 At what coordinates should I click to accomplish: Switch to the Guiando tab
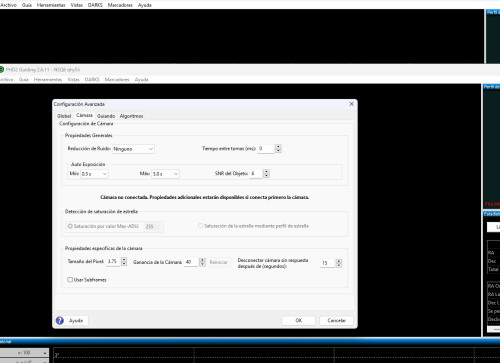(106, 116)
